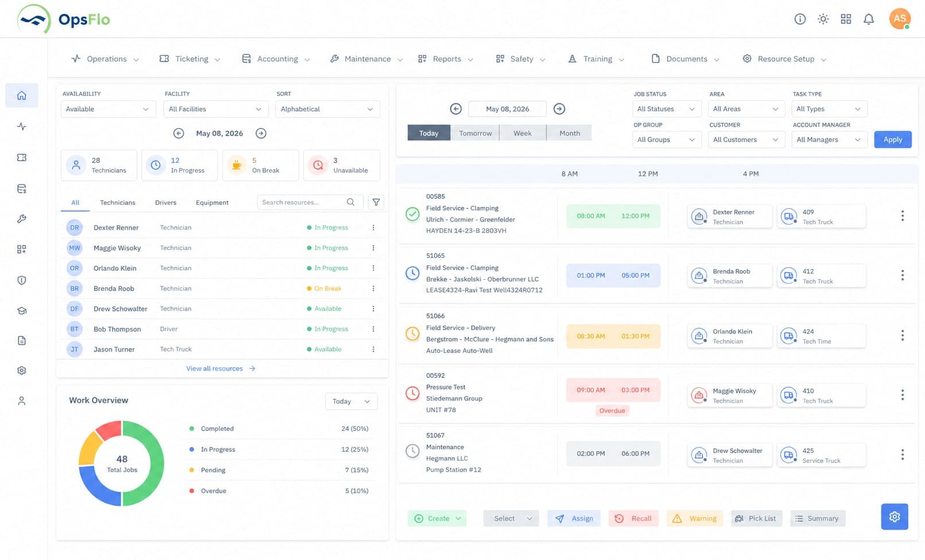Screen dimensions: 925x560
Task: Expand the Create button dropdown
Action: point(458,519)
